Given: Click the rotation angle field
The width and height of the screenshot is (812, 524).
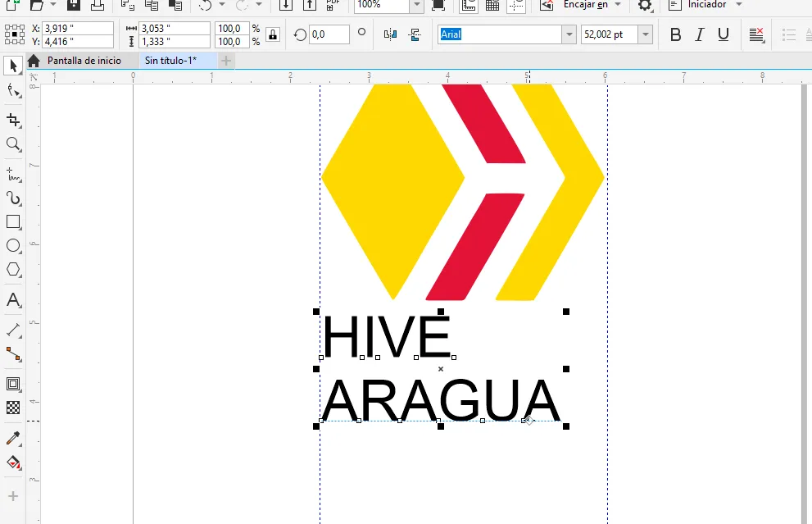Looking at the screenshot, I should coord(329,34).
